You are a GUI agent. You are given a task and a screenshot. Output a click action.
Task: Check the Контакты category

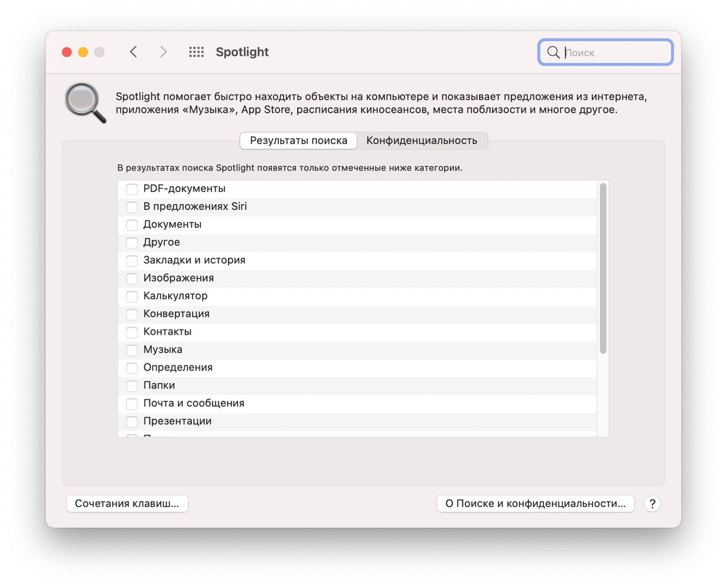coord(132,332)
